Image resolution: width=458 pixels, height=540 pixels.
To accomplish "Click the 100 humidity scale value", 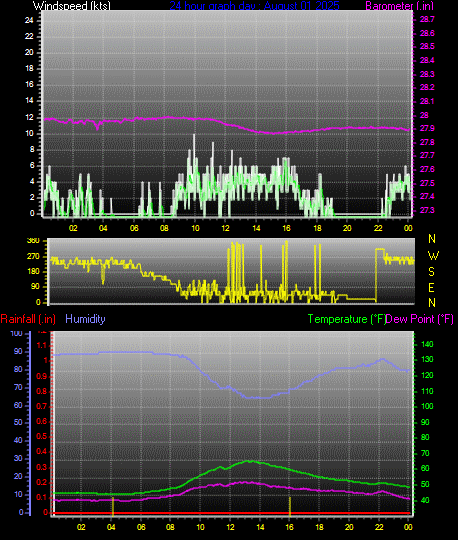I will [x=16, y=333].
